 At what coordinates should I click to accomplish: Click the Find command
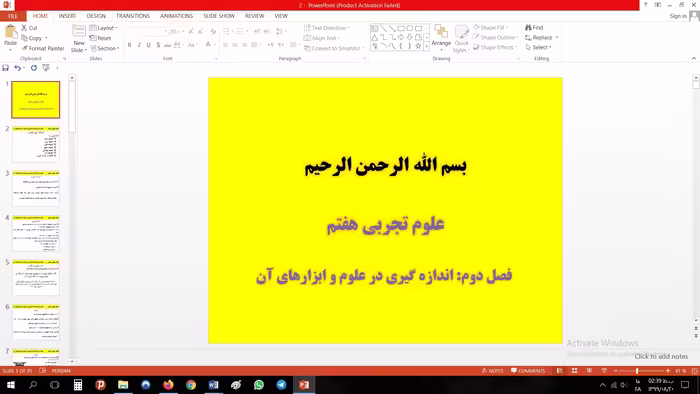pos(534,28)
